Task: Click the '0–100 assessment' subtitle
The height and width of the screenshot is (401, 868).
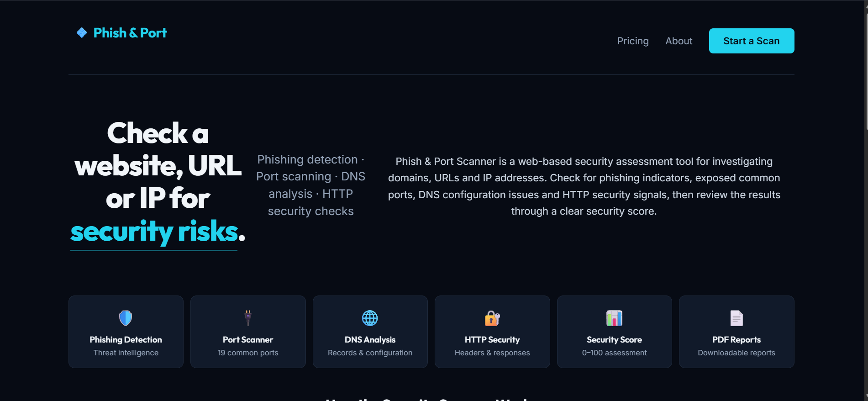Action: pos(615,353)
